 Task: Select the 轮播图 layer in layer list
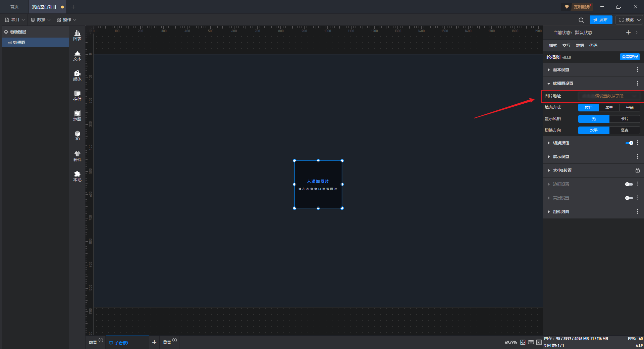click(x=35, y=42)
